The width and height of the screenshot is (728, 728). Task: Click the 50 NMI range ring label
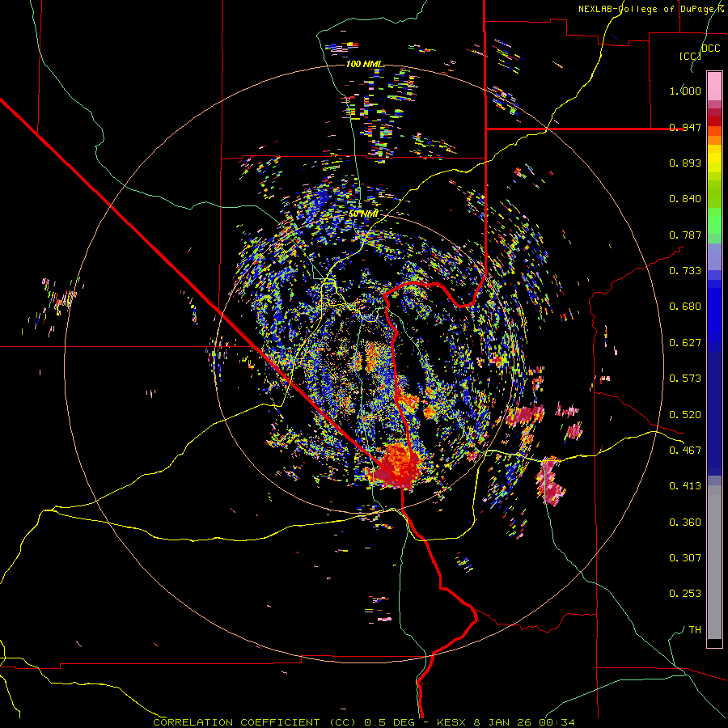pos(363,214)
